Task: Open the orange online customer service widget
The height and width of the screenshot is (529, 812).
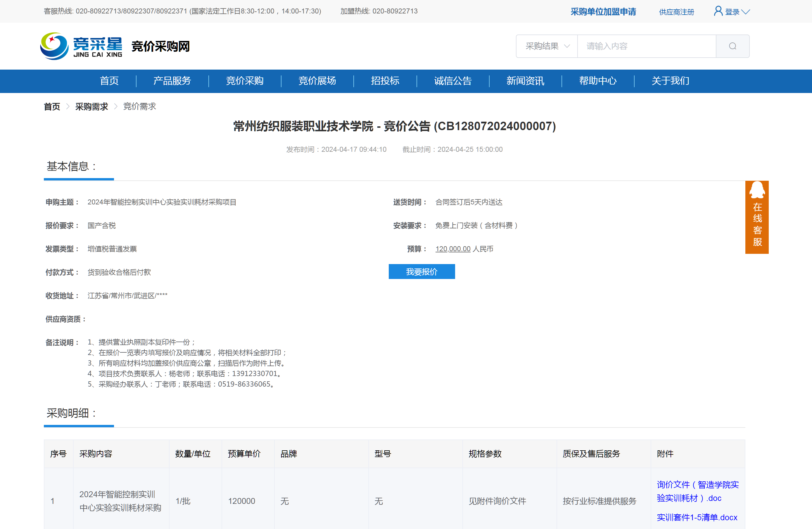Action: point(756,217)
